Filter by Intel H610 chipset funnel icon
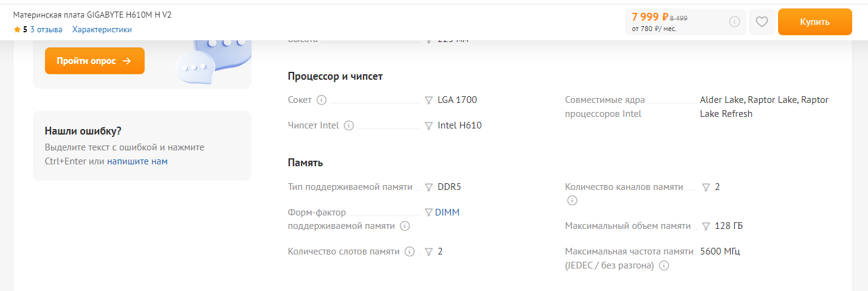The image size is (868, 291). coord(429,125)
